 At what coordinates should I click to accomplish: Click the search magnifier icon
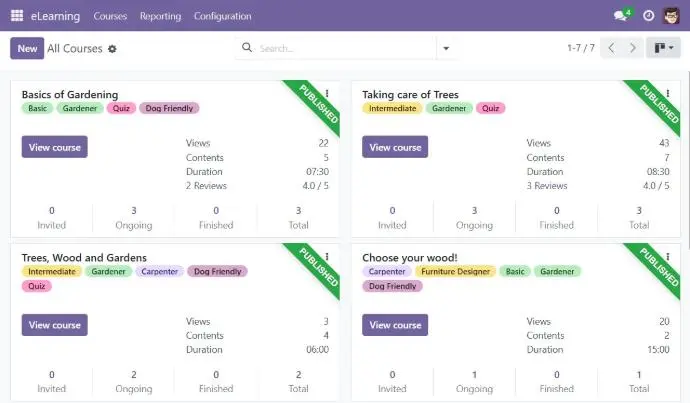pos(249,48)
